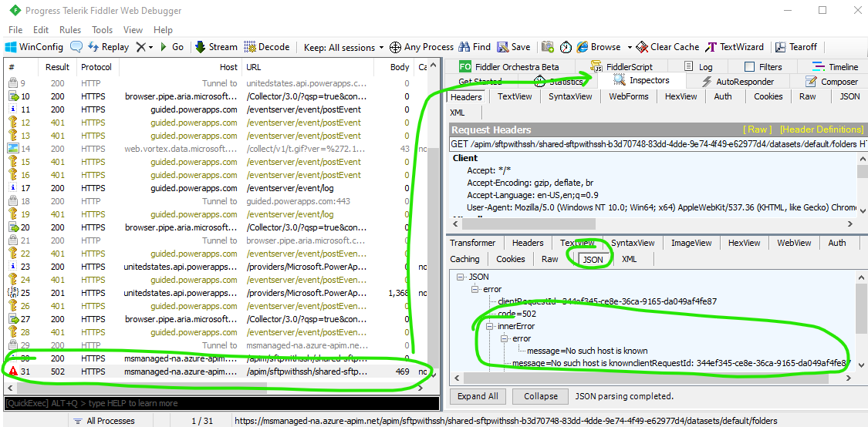
Task: Toggle Stream mode
Action: point(216,47)
